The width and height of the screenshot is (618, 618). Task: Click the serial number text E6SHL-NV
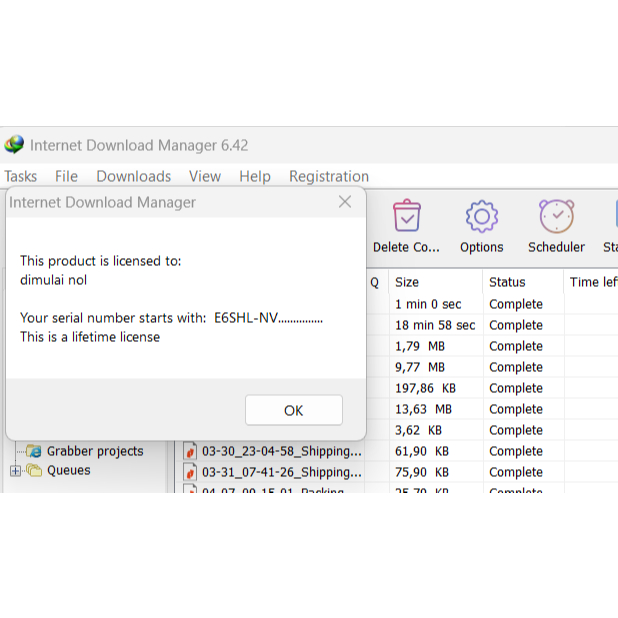(268, 318)
